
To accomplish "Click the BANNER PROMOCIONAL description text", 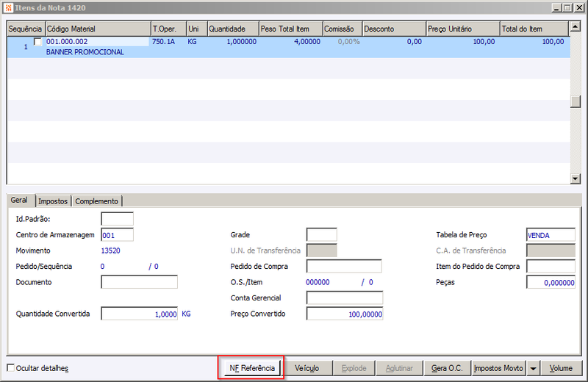I will coord(85,52).
